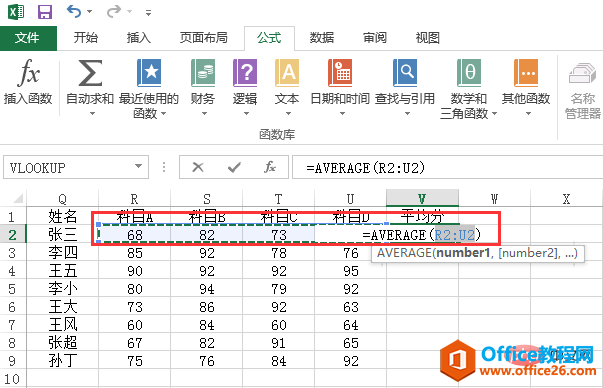Switch to the 数据 tab

[x=321, y=38]
